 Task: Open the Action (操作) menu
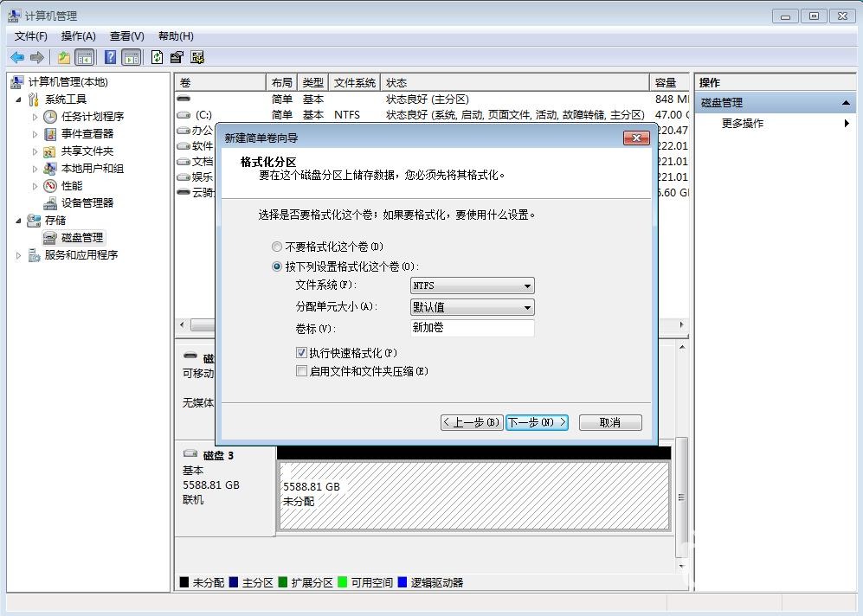78,36
